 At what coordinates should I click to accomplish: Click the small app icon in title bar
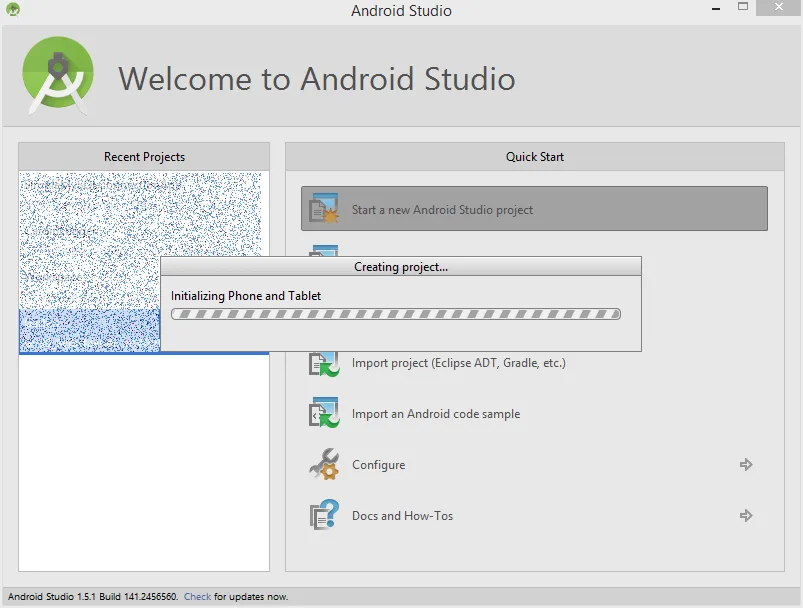pyautogui.click(x=12, y=10)
